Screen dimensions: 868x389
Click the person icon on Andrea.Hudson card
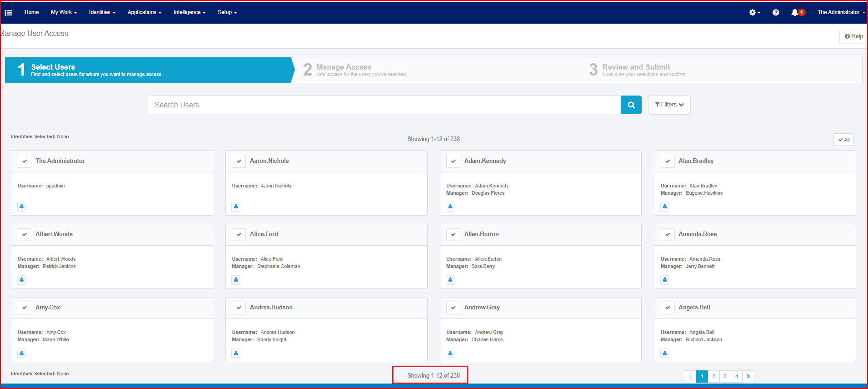(236, 353)
